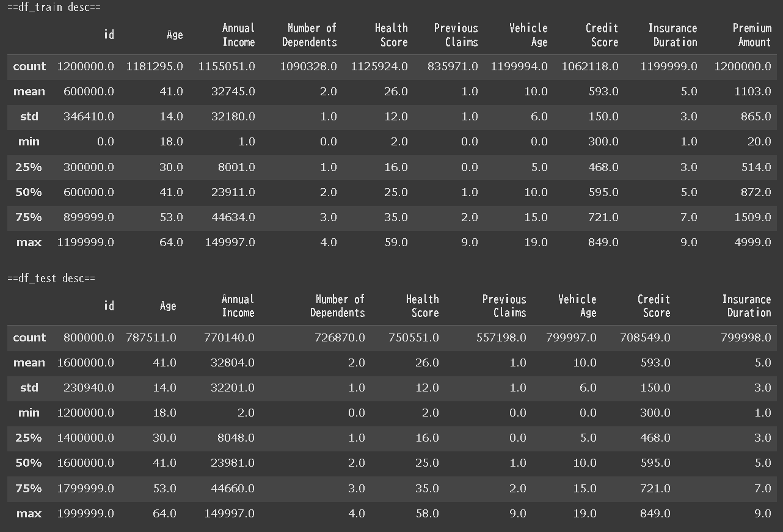This screenshot has height=532, width=783.
Task: Select the df_test count id value 800000.0
Action: coord(89,337)
